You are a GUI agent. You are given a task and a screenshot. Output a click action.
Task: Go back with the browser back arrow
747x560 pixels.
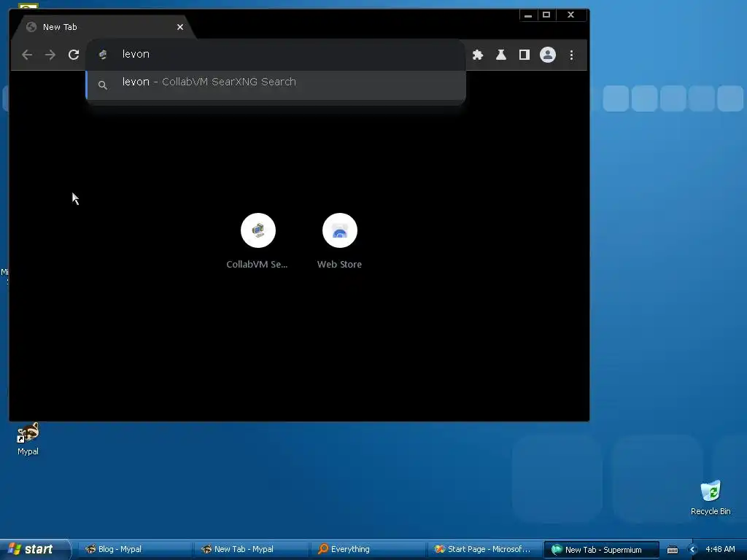coord(27,55)
